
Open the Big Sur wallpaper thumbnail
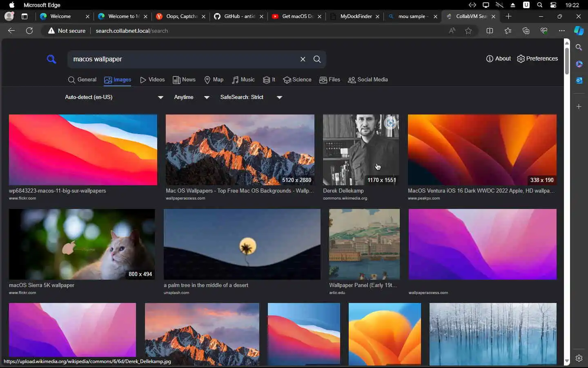coord(83,150)
